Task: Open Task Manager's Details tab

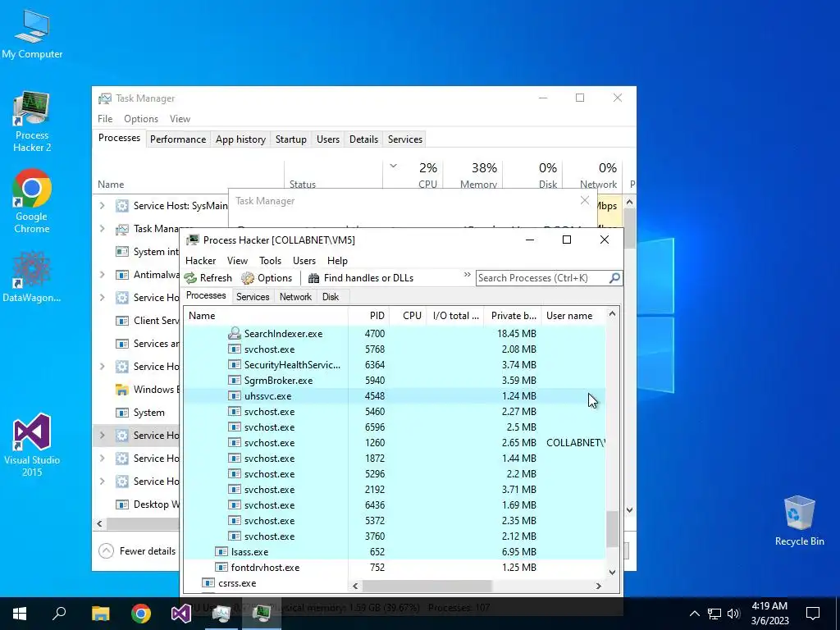Action: 363,139
